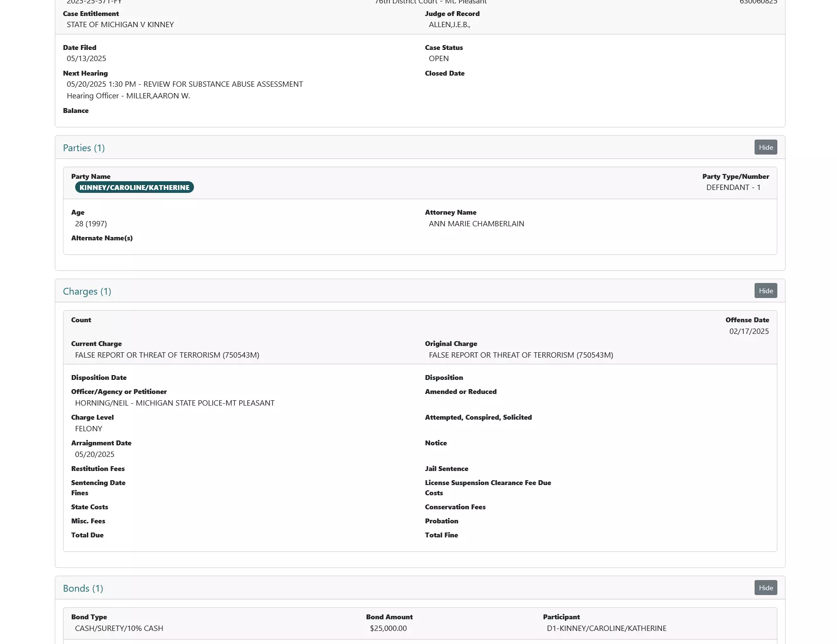Viewport: 837px width, 644px height.
Task: Click the Jail Sentence label
Action: 447,469
